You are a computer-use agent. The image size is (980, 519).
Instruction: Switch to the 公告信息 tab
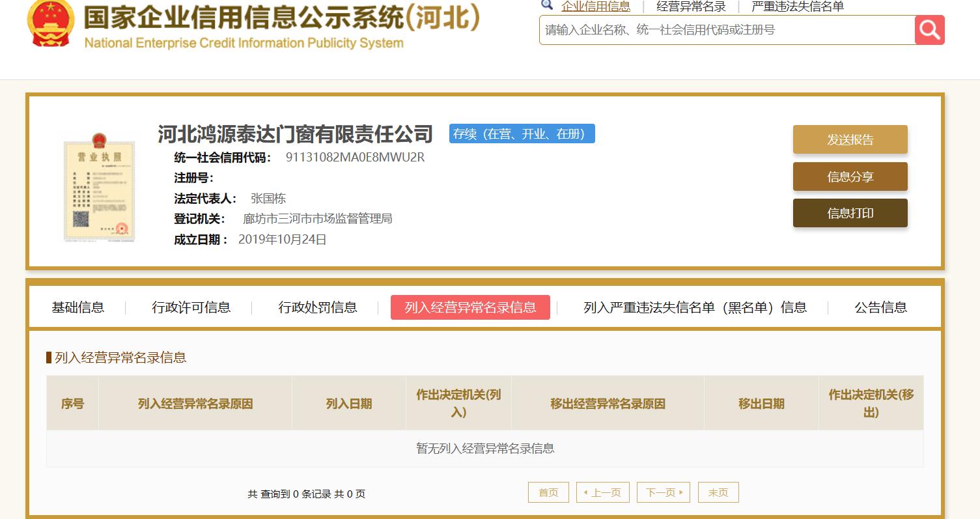point(881,307)
